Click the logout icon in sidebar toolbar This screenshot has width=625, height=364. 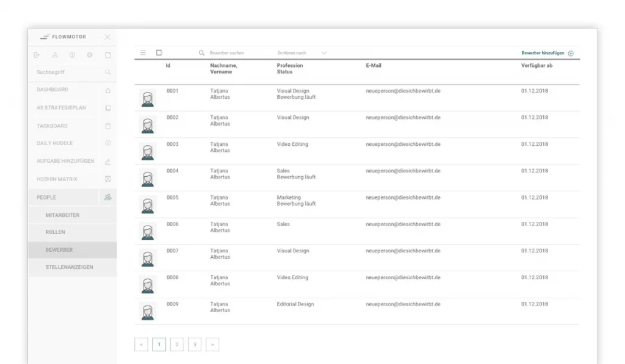point(37,55)
